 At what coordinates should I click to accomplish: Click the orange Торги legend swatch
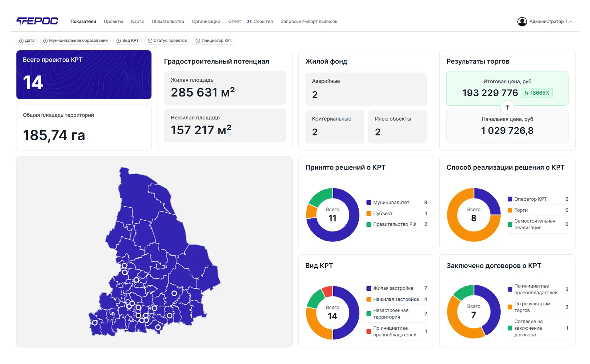pos(510,210)
